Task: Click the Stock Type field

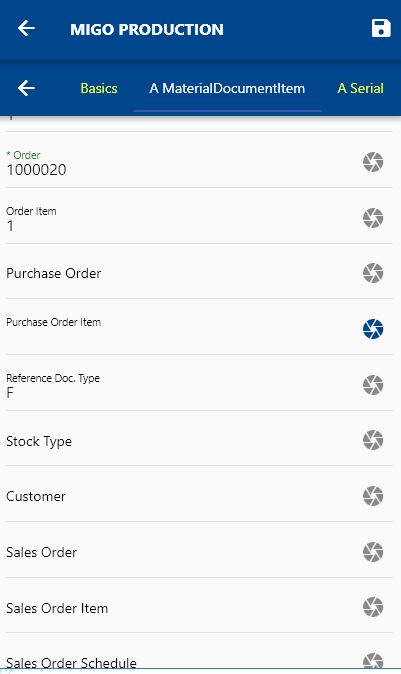Action: click(x=181, y=441)
